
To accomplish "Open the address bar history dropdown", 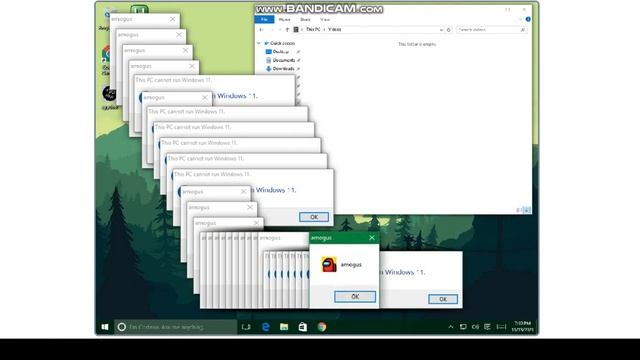I will pos(441,30).
